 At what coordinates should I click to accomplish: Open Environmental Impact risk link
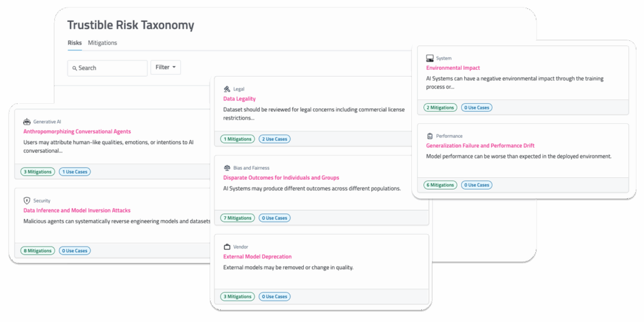453,68
